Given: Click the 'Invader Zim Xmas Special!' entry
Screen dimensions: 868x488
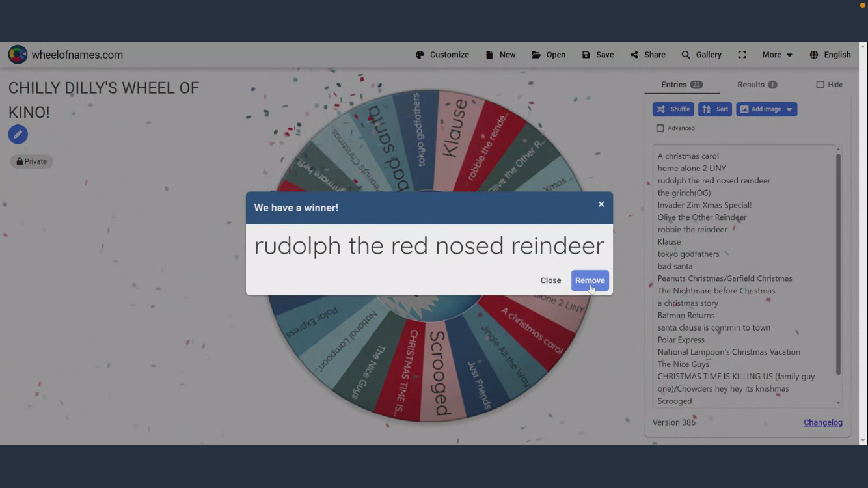Looking at the screenshot, I should pos(704,205).
